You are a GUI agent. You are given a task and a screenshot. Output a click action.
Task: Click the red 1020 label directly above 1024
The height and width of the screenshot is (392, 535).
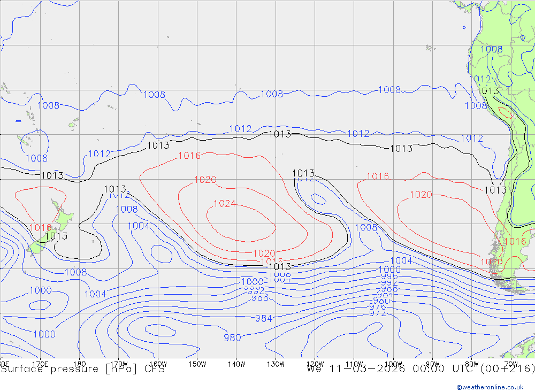coord(205,180)
